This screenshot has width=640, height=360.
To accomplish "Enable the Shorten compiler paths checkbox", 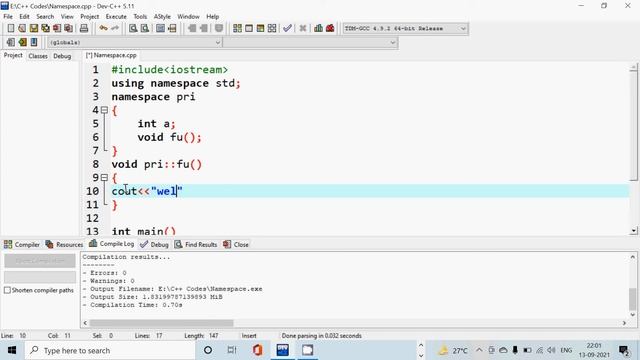I will pos(7,290).
